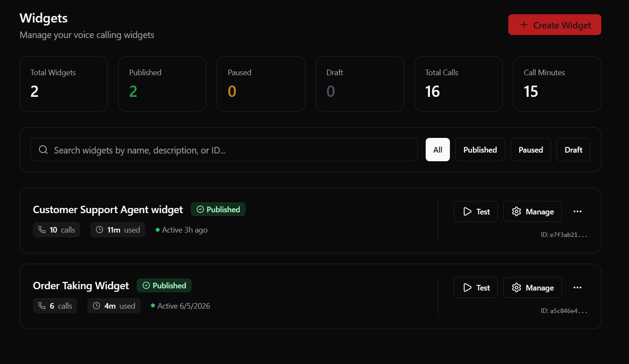Click the Call Minutes stat card
The image size is (629, 364).
point(557,84)
